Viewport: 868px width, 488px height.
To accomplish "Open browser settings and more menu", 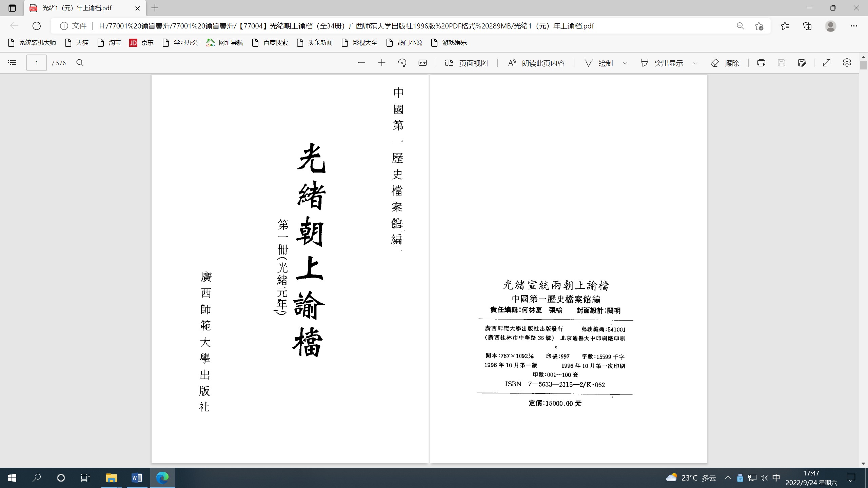I will pyautogui.click(x=854, y=26).
